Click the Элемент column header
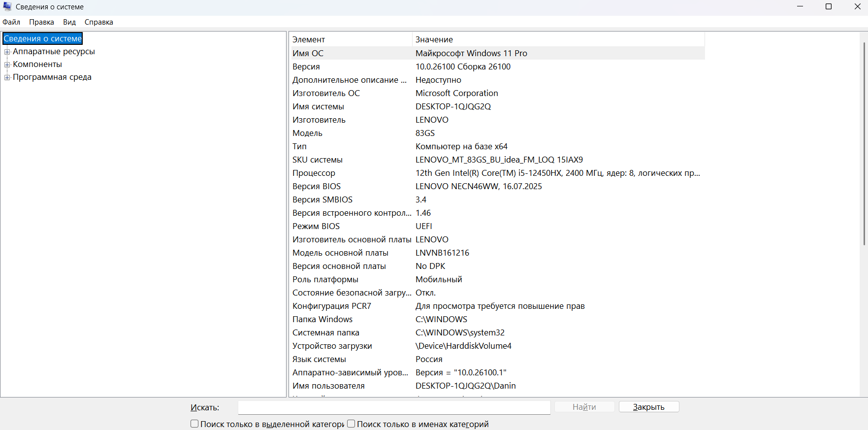This screenshot has width=868, height=430. 350,39
